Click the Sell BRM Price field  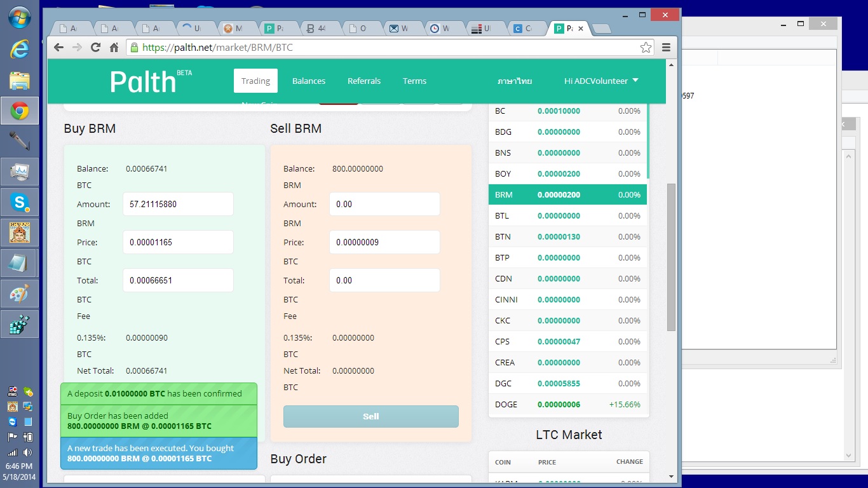pyautogui.click(x=384, y=242)
